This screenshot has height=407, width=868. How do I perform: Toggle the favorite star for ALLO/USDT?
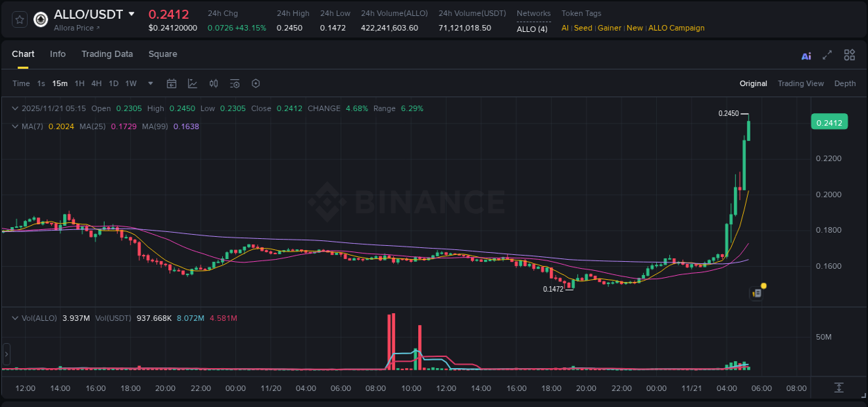(19, 20)
